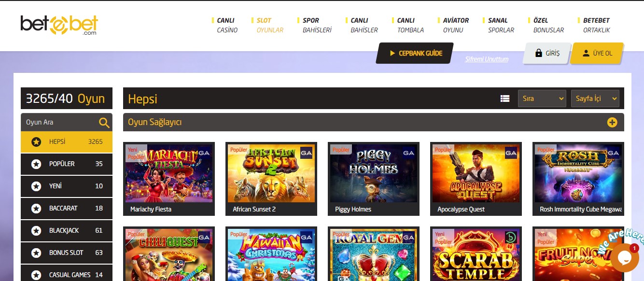Screen dimensions: 644x281
Task: Open the live chat bubble
Action: point(624,257)
